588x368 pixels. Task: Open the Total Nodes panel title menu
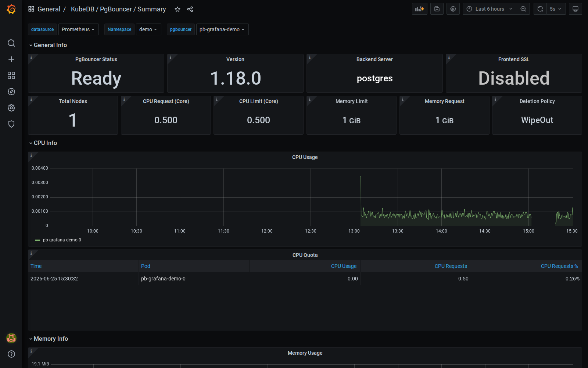73,101
